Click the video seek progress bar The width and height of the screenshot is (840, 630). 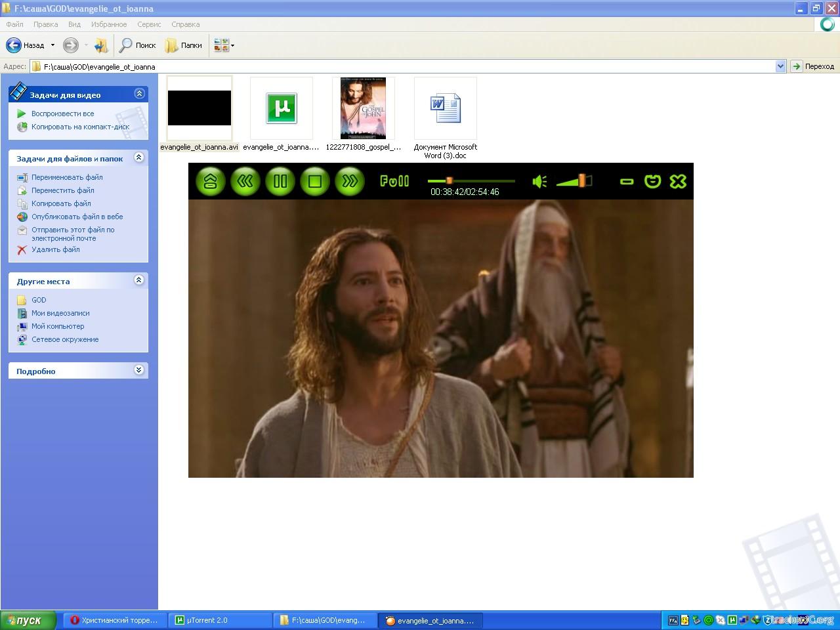(x=471, y=180)
